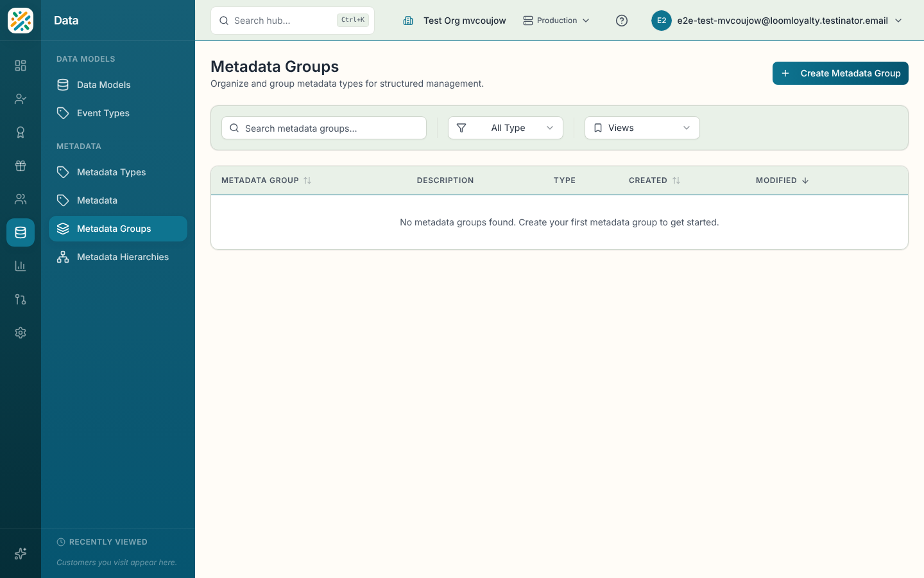This screenshot has height=578, width=924.
Task: Click the Type column header
Action: [565, 180]
